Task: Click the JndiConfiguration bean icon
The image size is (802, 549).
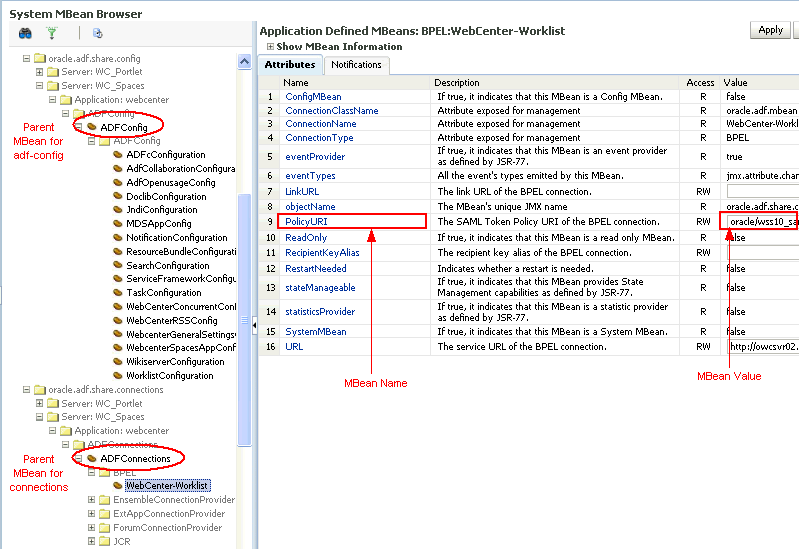Action: coord(118,209)
